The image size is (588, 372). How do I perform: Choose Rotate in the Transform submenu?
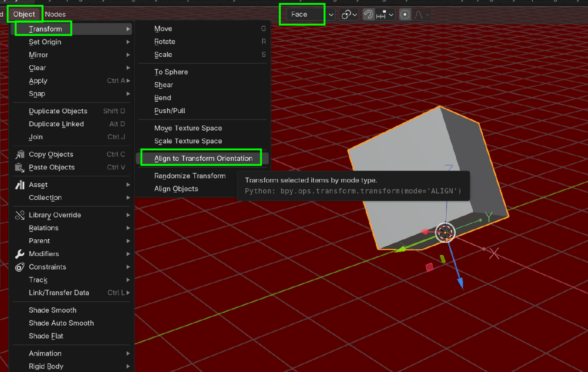(203, 41)
